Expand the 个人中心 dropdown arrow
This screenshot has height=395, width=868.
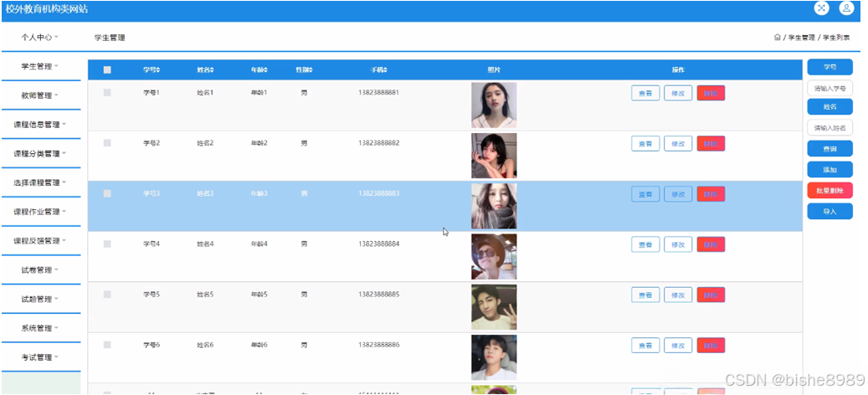56,38
